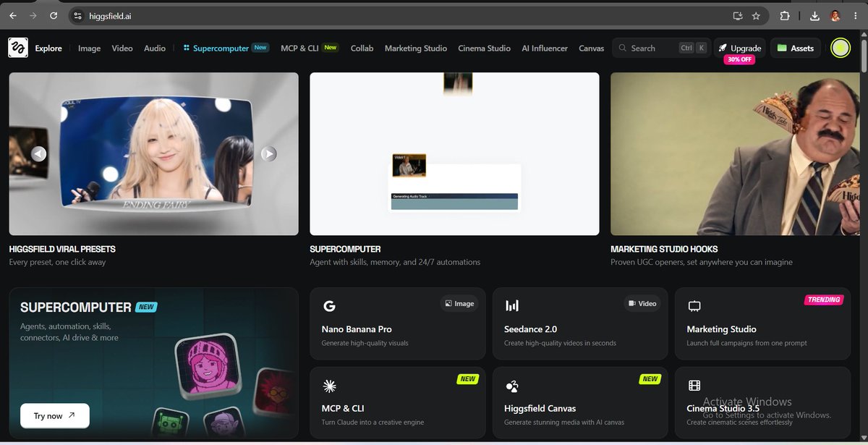Bookmark this page with star icon
This screenshot has width=868, height=445.
(756, 16)
